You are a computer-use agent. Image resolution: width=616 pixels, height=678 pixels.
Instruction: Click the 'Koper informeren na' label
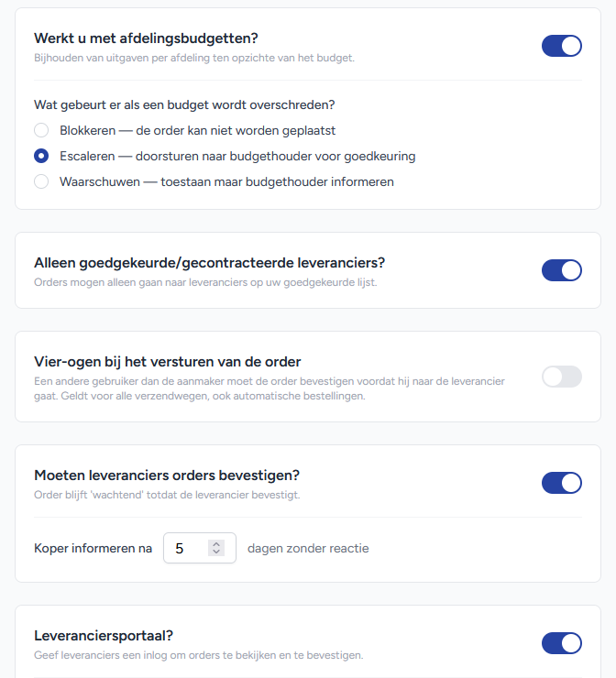(93, 548)
